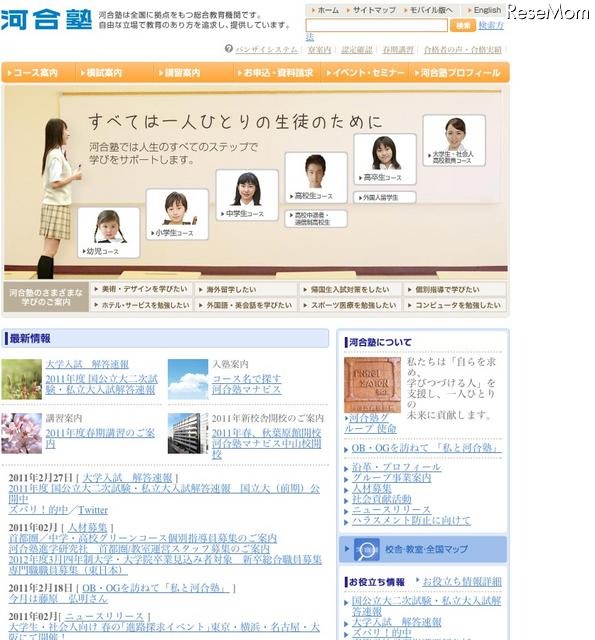Image resolution: width=595 pixels, height=640 pixels.
Task: Open 沿革・プロフィール link
Action: click(x=396, y=467)
